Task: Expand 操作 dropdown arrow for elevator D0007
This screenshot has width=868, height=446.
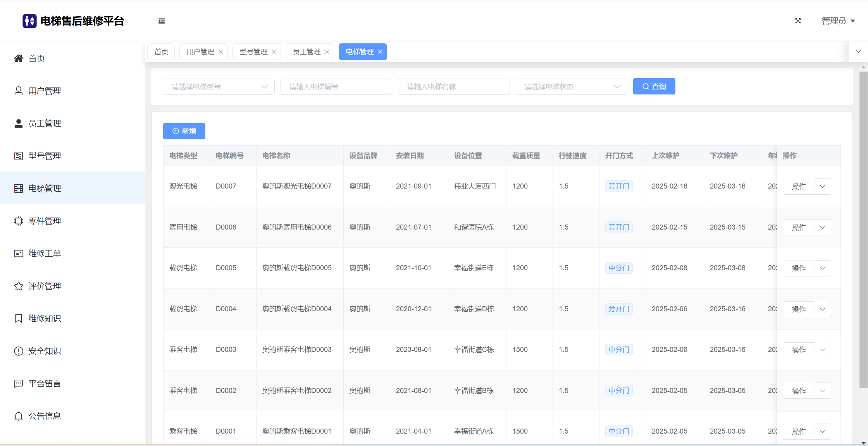Action: click(823, 187)
